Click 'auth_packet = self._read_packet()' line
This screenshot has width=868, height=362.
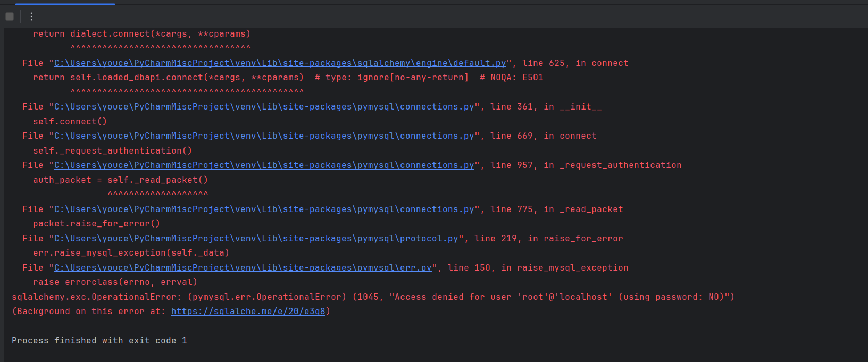coord(120,180)
